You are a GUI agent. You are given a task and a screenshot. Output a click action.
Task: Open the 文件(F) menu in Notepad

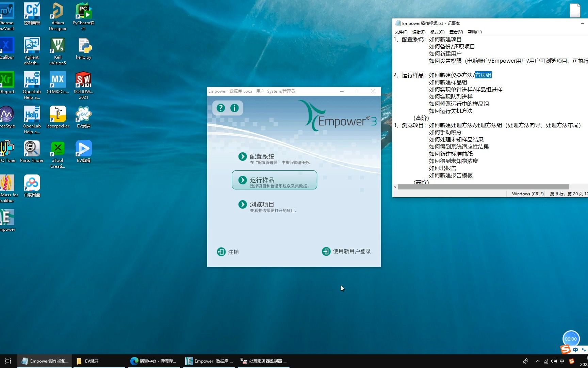pos(401,32)
